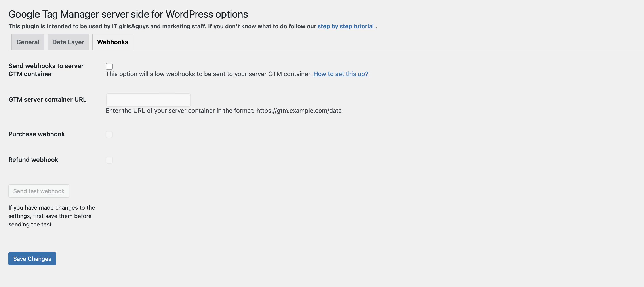Image resolution: width=644 pixels, height=287 pixels.
Task: Click the note about saving settings before testing
Action: point(52,216)
